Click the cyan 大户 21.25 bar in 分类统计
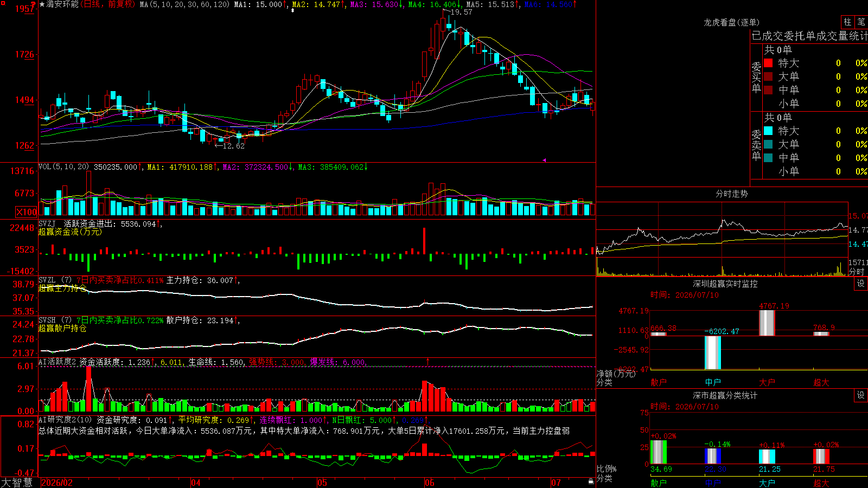 [x=767, y=457]
